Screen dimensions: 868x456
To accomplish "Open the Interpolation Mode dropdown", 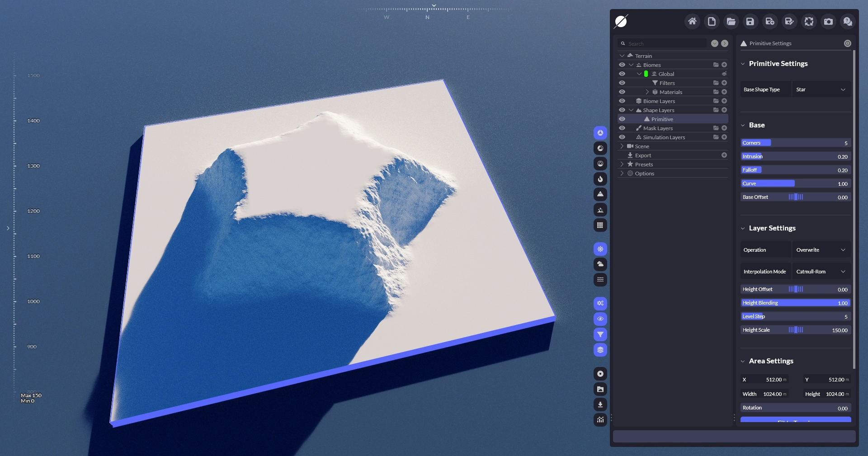I will (x=821, y=272).
